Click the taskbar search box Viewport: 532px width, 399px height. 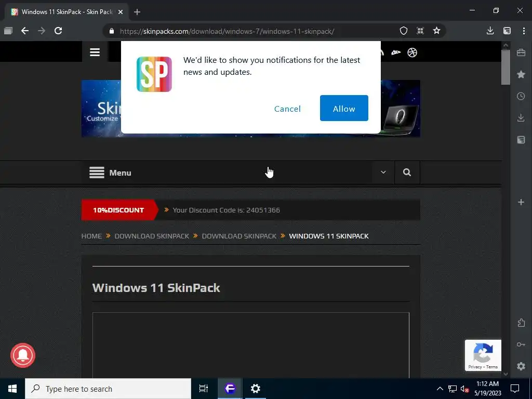(x=108, y=389)
